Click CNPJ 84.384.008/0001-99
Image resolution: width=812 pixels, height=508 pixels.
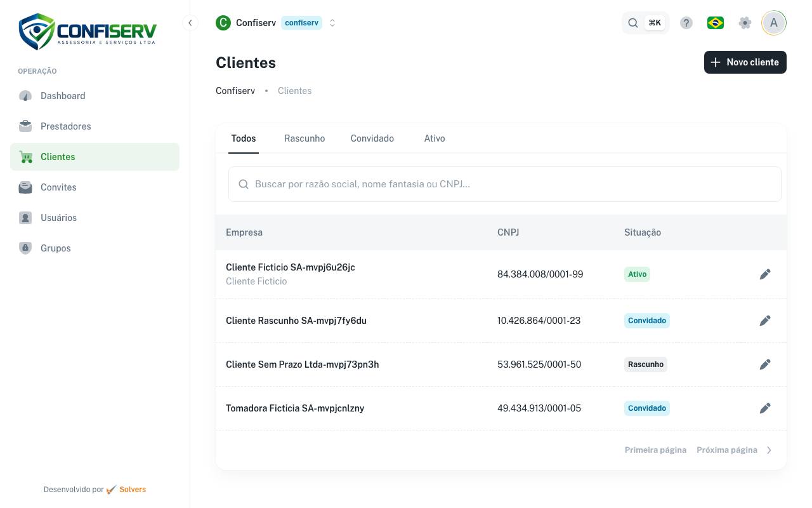point(540,274)
